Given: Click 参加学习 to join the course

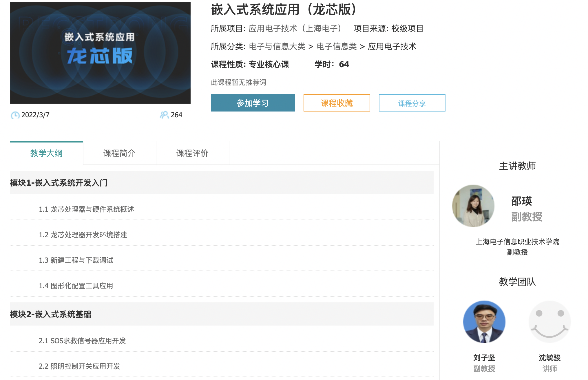Looking at the screenshot, I should pyautogui.click(x=253, y=103).
